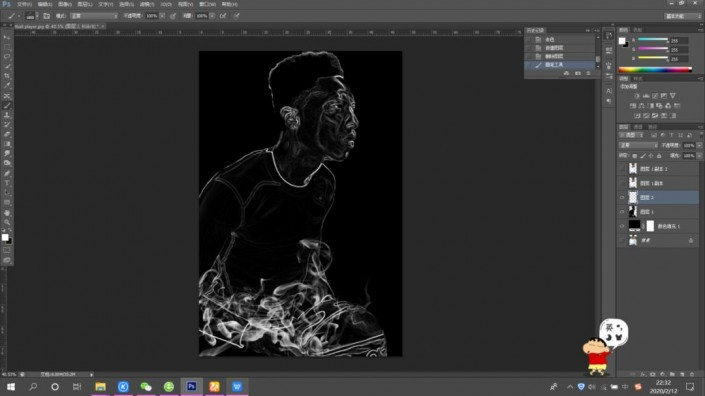
Task: Show the 图层 1 副本 layer
Action: pos(622,183)
